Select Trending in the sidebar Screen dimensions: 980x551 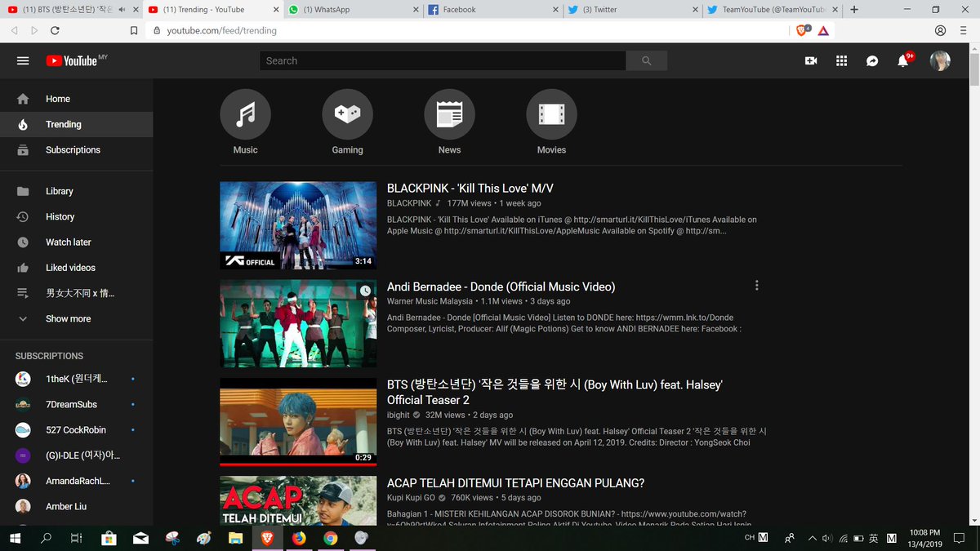tap(76, 124)
